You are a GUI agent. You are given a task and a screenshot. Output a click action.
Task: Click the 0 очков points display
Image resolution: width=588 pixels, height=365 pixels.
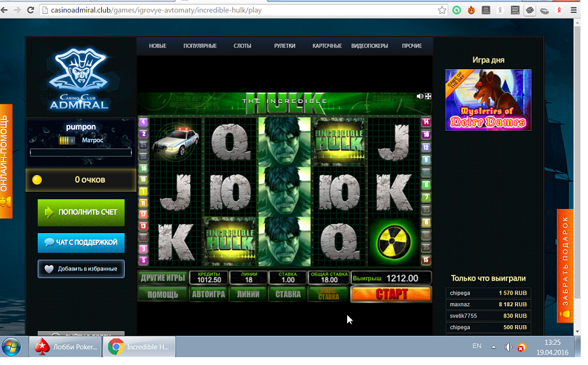81,180
